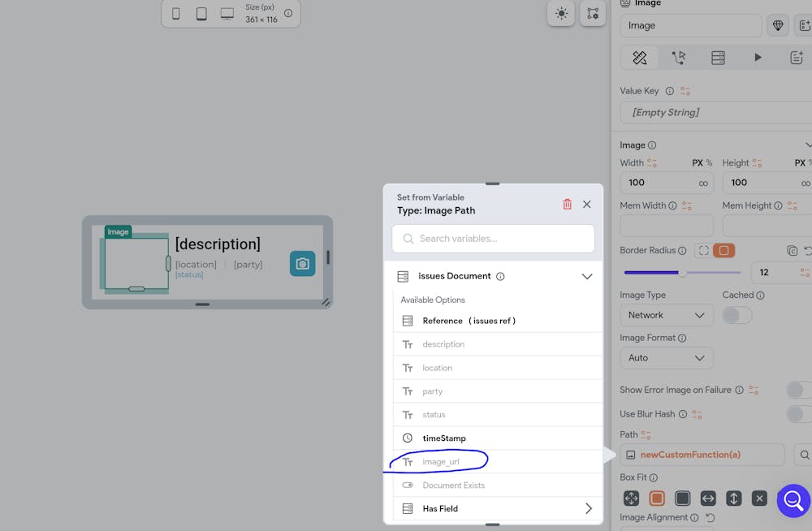The image size is (812, 531).
Task: Set Width from variable icon
Action: click(x=651, y=162)
